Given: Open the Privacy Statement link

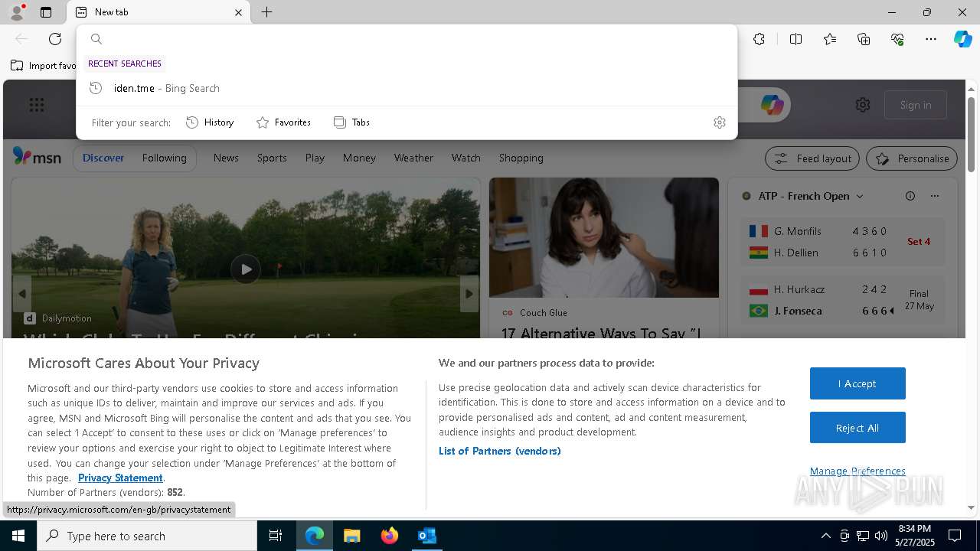Looking at the screenshot, I should click(120, 478).
